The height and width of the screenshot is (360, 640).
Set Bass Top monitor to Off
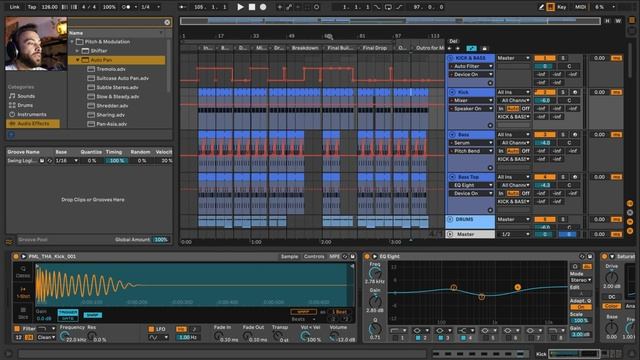[526, 193]
